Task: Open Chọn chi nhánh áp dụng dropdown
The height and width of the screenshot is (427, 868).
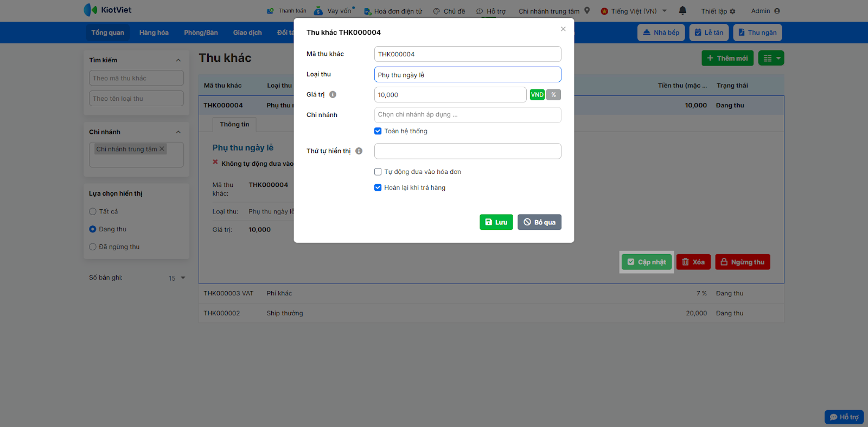Action: 468,115
